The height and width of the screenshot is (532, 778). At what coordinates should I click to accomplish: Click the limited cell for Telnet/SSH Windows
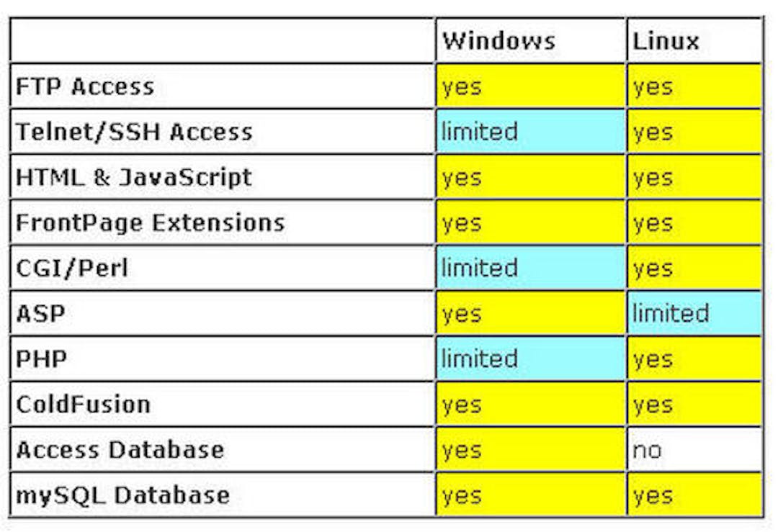click(x=530, y=132)
